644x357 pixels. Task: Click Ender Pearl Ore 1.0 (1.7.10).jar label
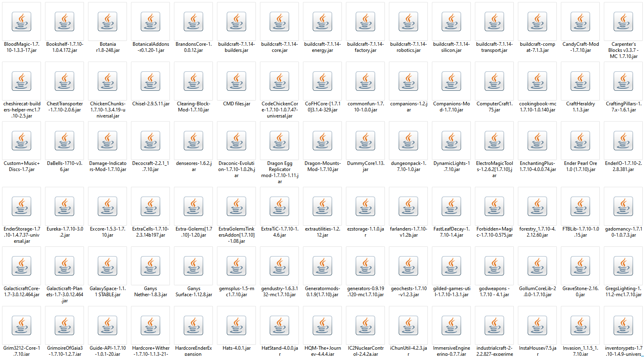point(580,166)
